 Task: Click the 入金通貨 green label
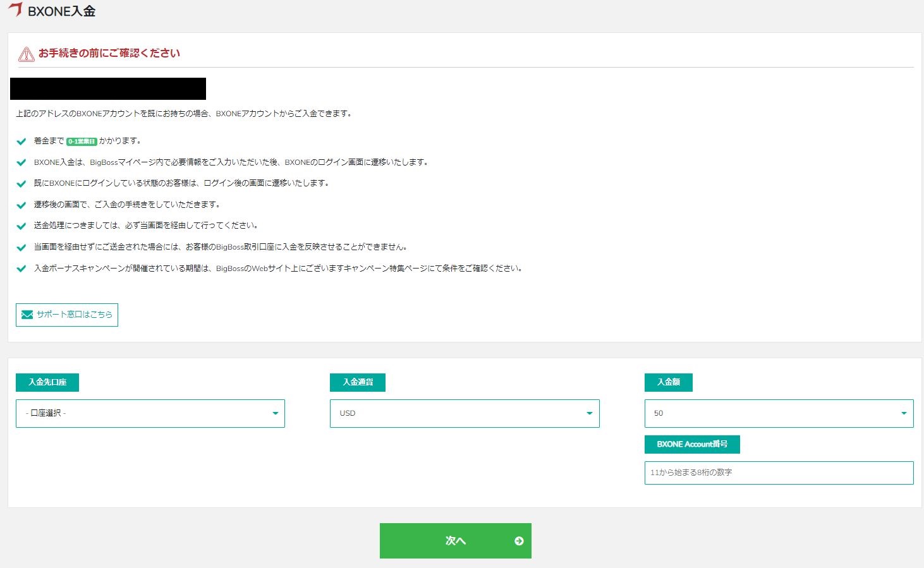coord(358,382)
